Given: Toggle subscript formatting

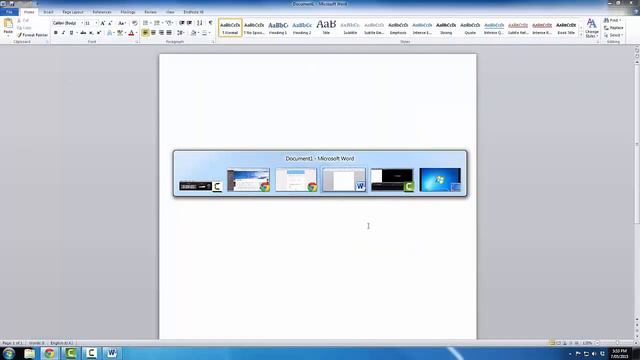Looking at the screenshot, I should (x=91, y=33).
